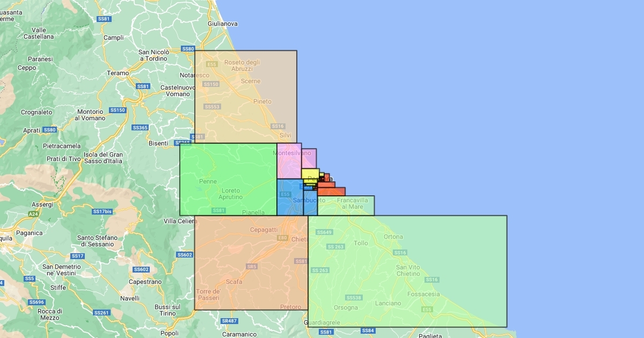Screen dimensions: 644x338
Task: Click the Scerne label
Action: coord(251,81)
